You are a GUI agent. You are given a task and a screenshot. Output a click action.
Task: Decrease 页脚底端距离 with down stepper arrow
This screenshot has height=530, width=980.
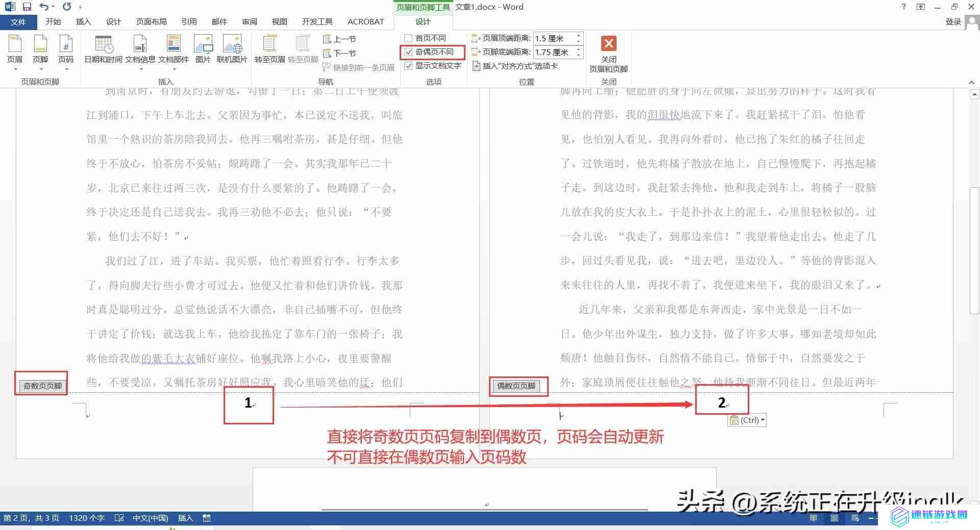click(578, 55)
